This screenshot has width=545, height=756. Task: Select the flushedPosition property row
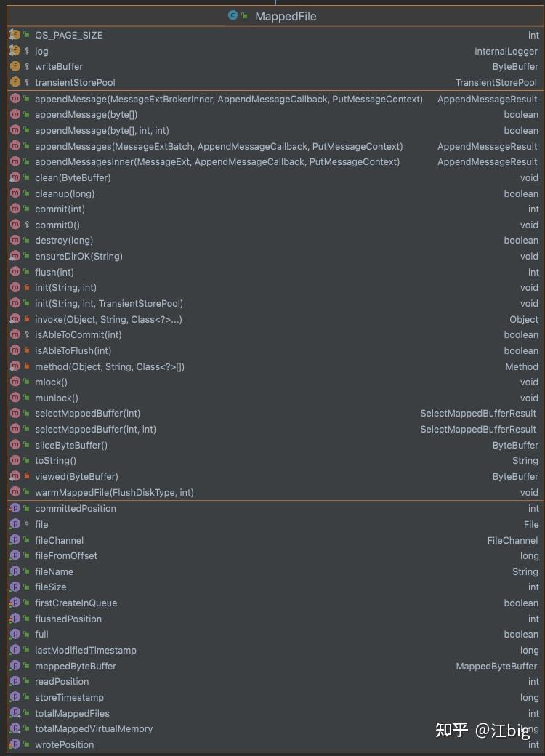[68, 619]
